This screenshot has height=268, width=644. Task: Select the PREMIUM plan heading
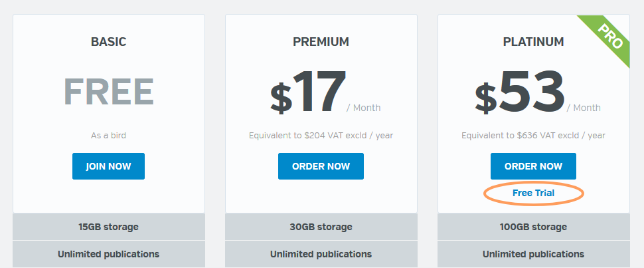pyautogui.click(x=321, y=42)
